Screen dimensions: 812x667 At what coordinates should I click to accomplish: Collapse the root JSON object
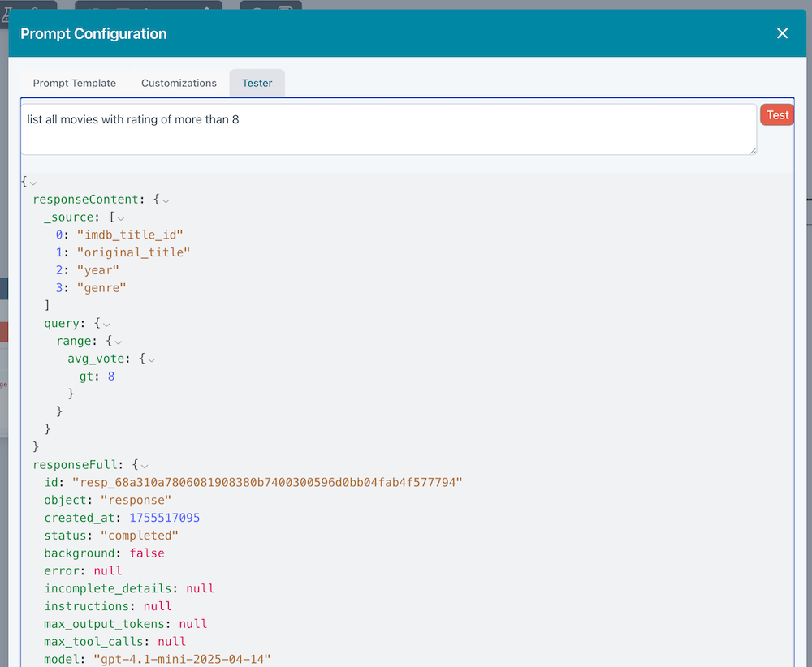[33, 183]
